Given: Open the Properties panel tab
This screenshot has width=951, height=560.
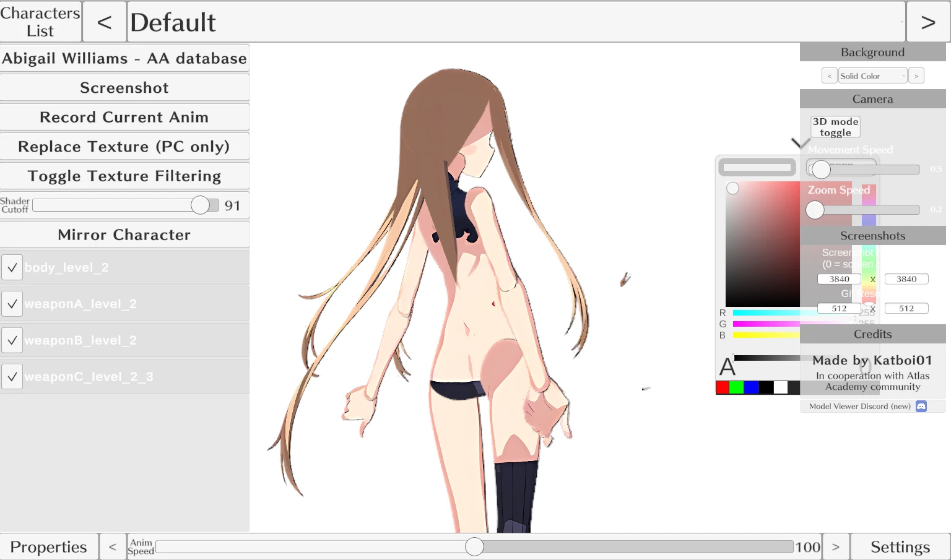Looking at the screenshot, I should tap(49, 547).
